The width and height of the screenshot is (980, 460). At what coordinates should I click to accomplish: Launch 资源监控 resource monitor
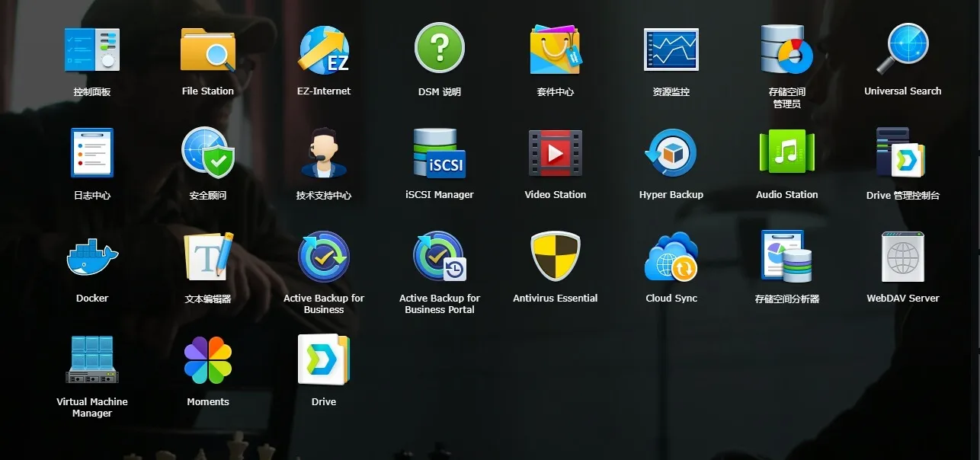(671, 50)
